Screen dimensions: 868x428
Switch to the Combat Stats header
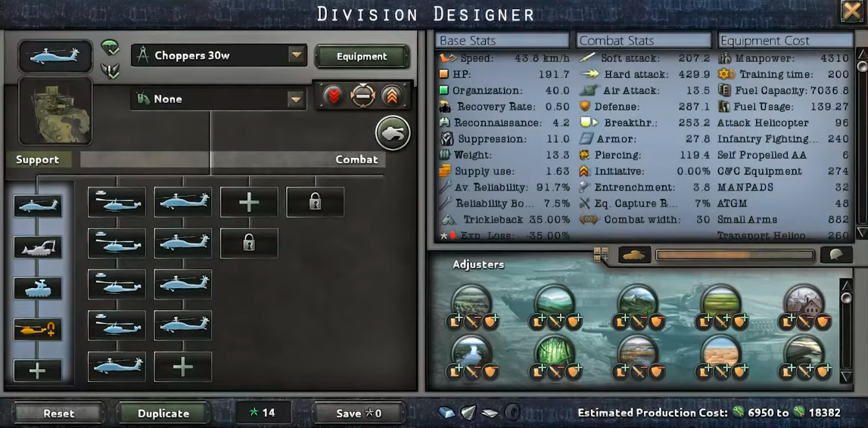point(644,40)
